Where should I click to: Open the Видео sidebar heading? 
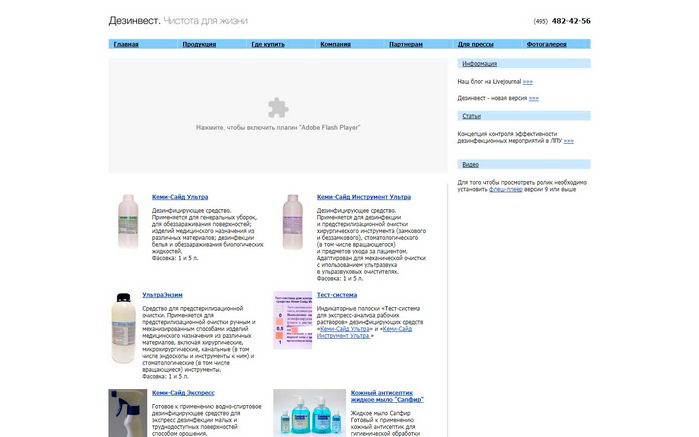point(470,165)
